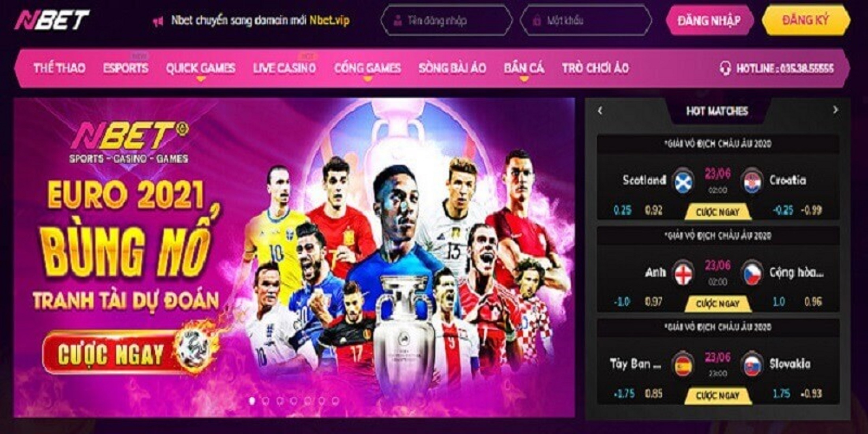Screen dimensions: 868x434
Task: Focus the username login input field
Action: tap(447, 21)
